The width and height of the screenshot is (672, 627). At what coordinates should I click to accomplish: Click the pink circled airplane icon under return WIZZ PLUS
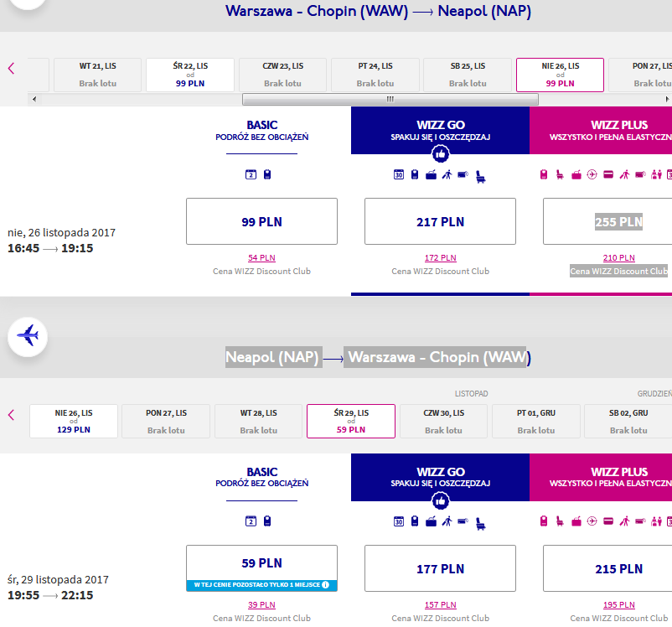click(592, 521)
